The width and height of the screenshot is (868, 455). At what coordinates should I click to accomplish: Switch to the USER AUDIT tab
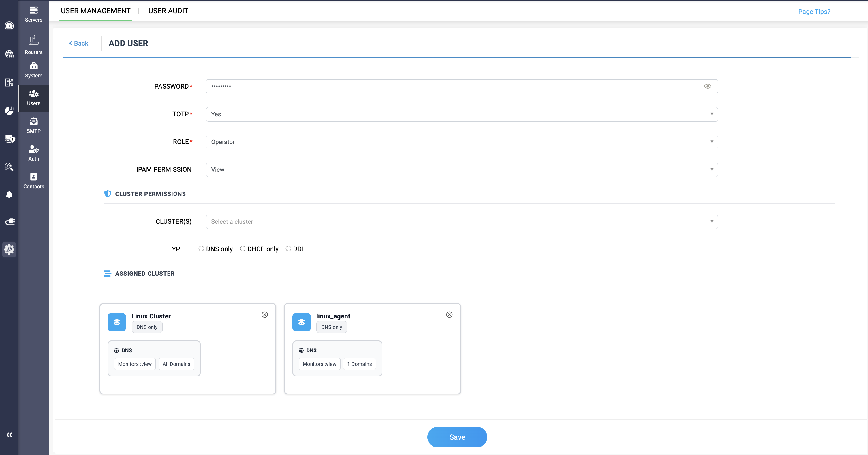[x=168, y=11]
